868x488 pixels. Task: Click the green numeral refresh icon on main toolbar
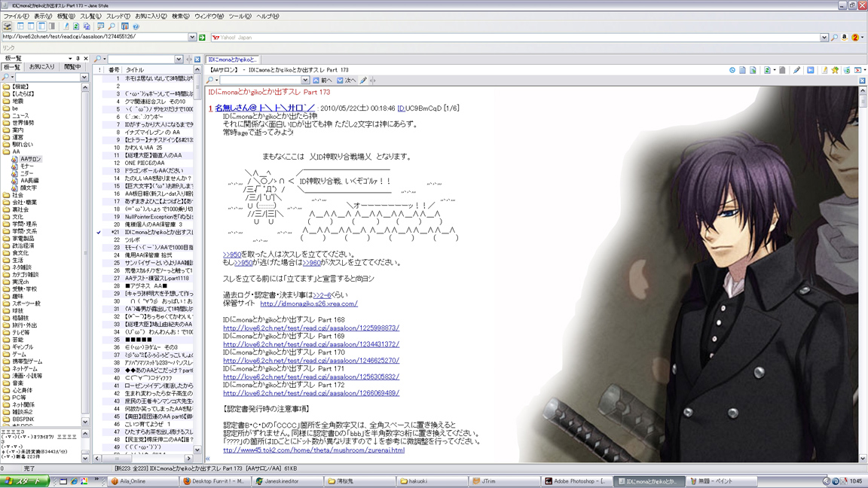pyautogui.click(x=76, y=26)
